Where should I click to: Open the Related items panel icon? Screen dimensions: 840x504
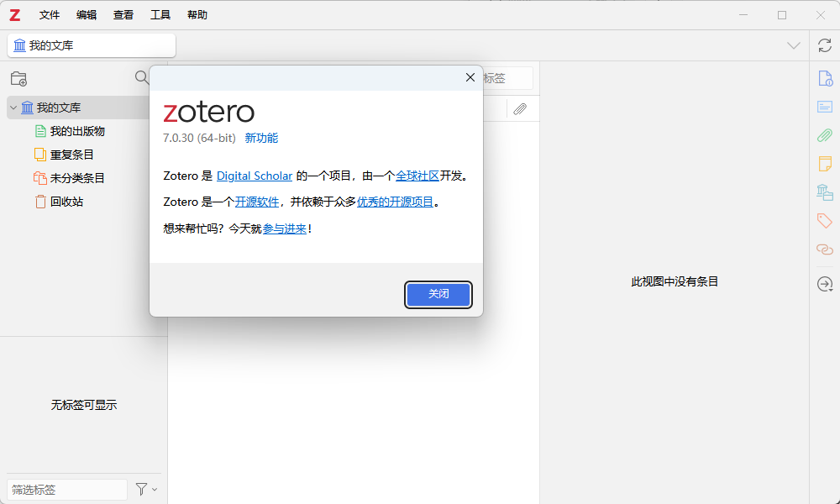(x=824, y=249)
